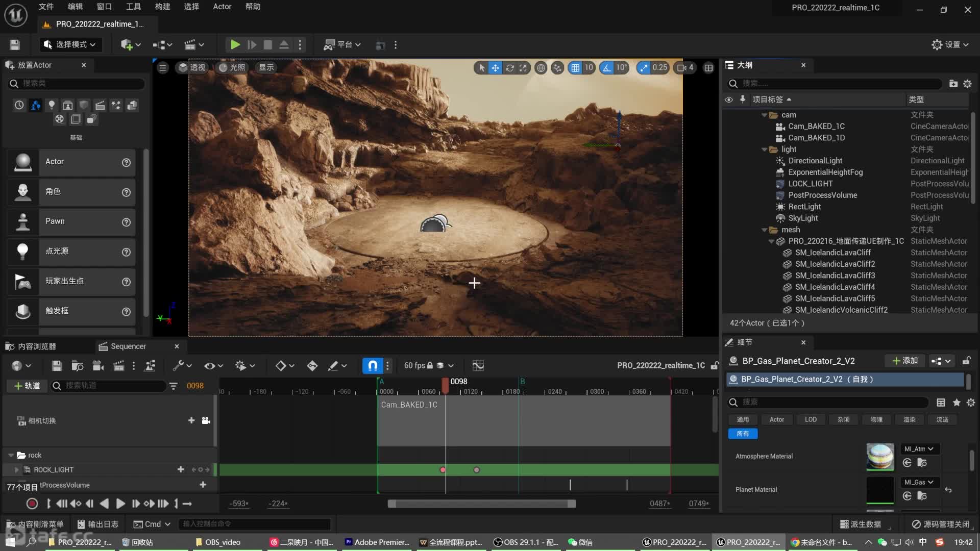Click the Lit view mode button (光照)

[232, 67]
